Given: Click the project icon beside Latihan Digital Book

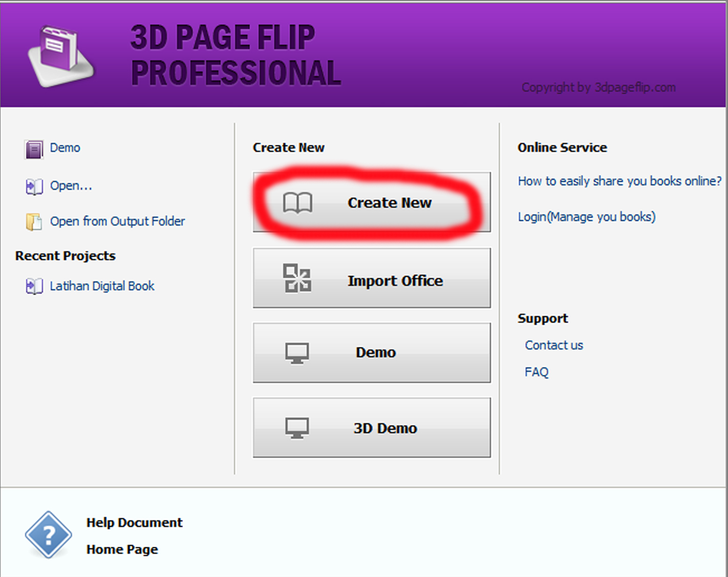Looking at the screenshot, I should pos(34,286).
